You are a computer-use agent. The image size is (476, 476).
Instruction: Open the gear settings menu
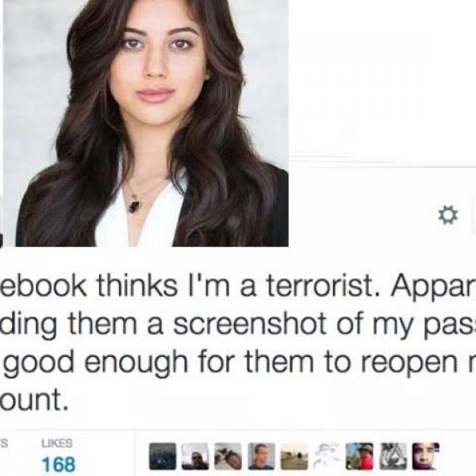[x=448, y=215]
